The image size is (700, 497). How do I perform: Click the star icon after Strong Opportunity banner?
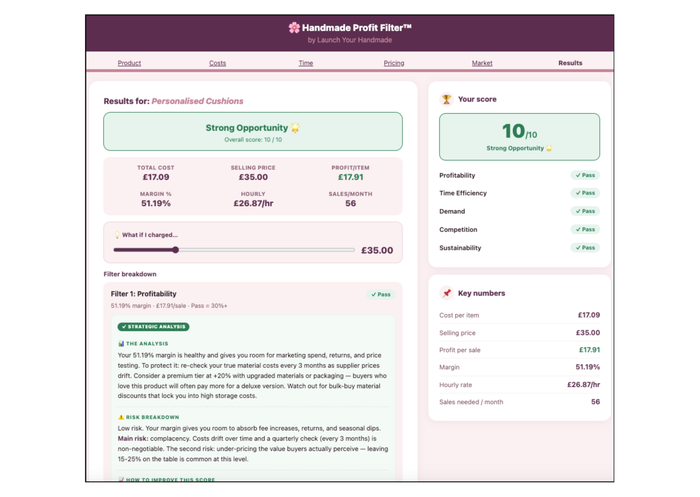point(295,128)
